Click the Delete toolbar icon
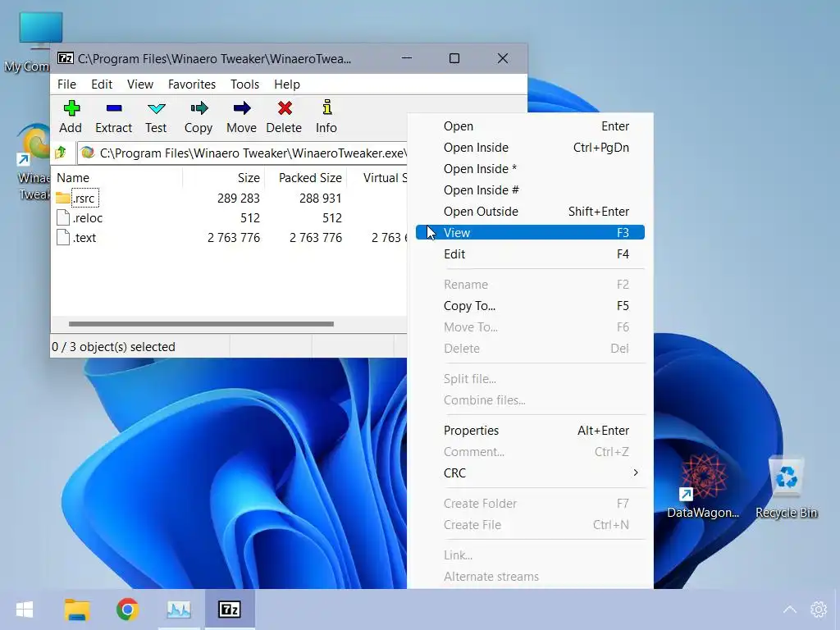 [x=285, y=108]
